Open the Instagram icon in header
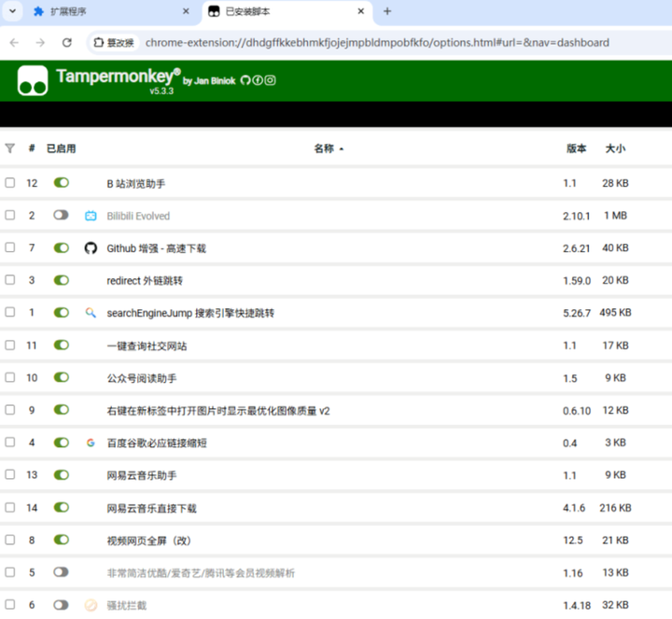The width and height of the screenshot is (672, 619). [x=270, y=80]
